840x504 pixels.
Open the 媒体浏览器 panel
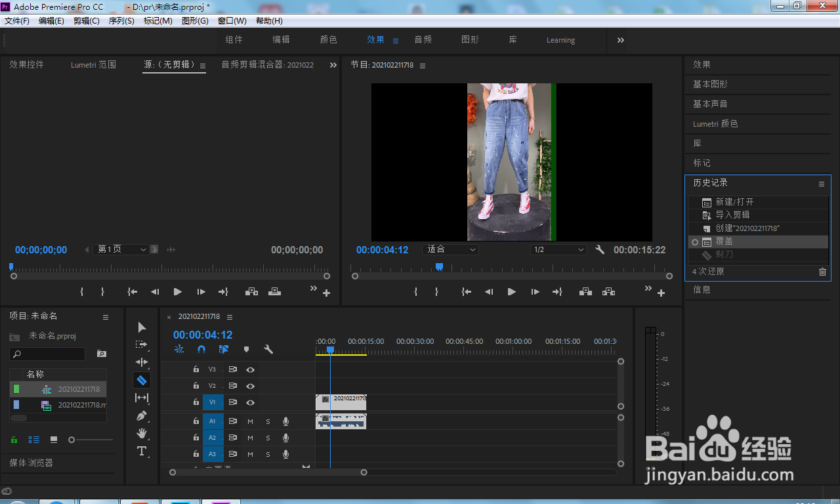point(31,463)
